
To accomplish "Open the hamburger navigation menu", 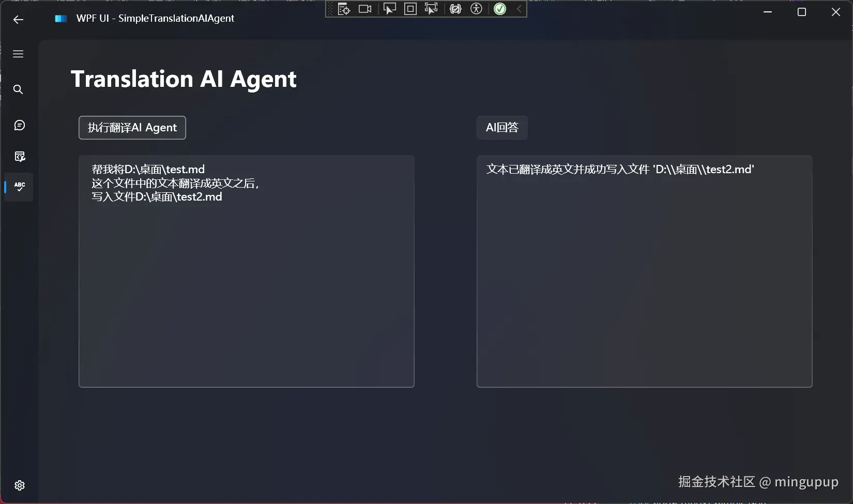I will click(x=18, y=54).
